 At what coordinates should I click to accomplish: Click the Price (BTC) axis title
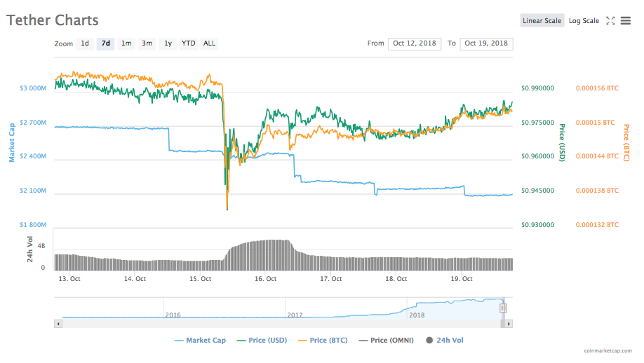[x=626, y=142]
